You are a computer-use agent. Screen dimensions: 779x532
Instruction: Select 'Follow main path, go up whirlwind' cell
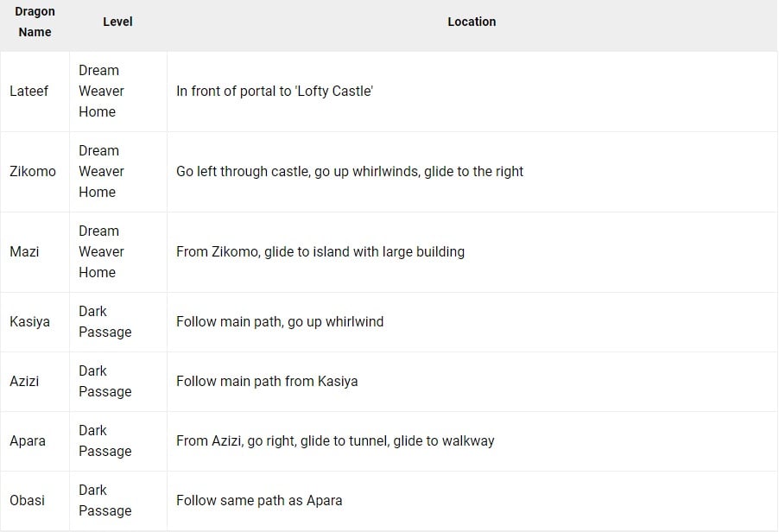(x=280, y=321)
